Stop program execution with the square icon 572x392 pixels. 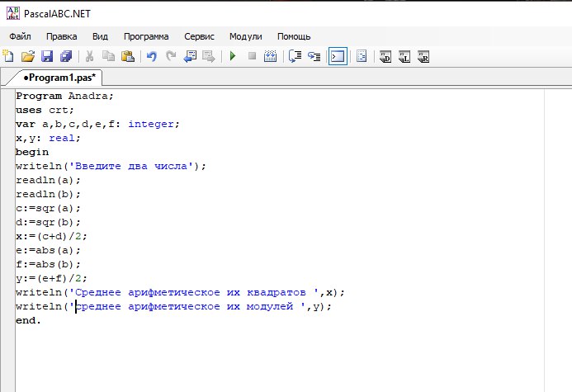tap(252, 57)
